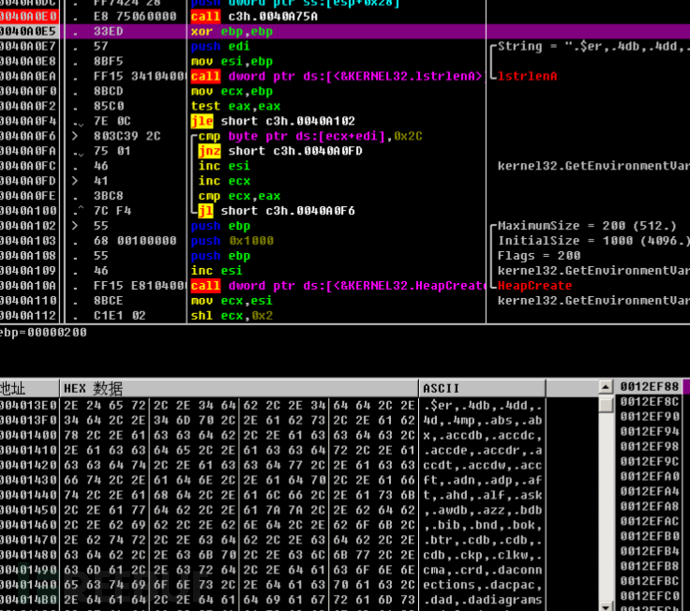Click the ASCII column header in dump
This screenshot has width=690, height=611.
coord(441,388)
